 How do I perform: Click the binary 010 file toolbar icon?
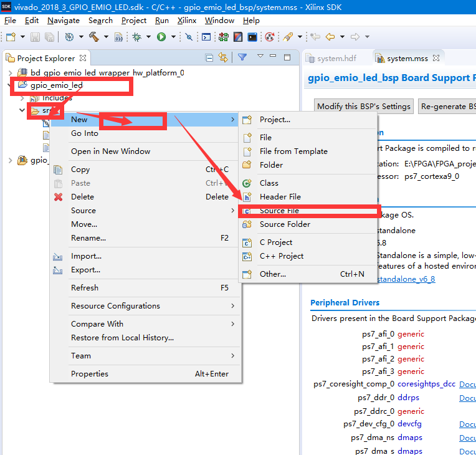coord(119,37)
